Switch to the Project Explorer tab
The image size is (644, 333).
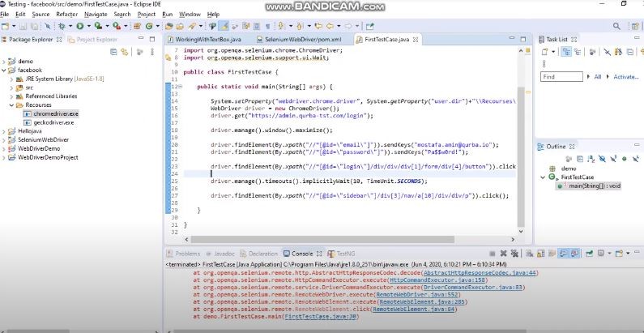click(92, 40)
